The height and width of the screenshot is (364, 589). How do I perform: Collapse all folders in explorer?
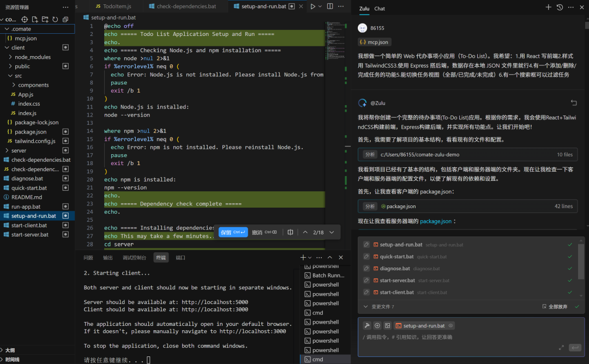pos(65,19)
